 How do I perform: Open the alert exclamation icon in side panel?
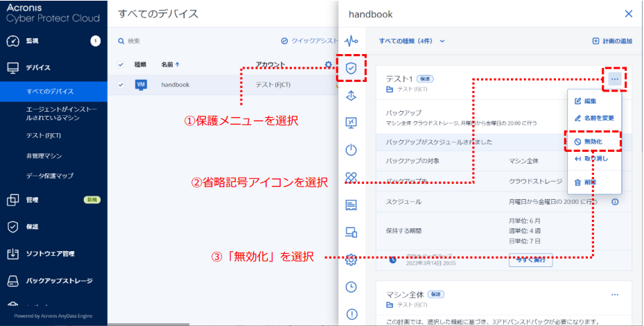351,314
